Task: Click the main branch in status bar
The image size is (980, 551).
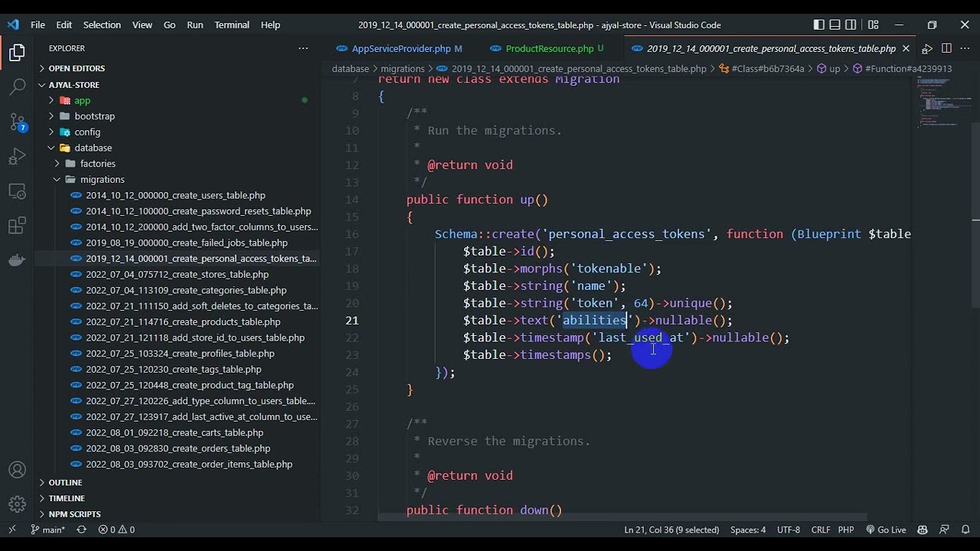Action: coord(48,530)
